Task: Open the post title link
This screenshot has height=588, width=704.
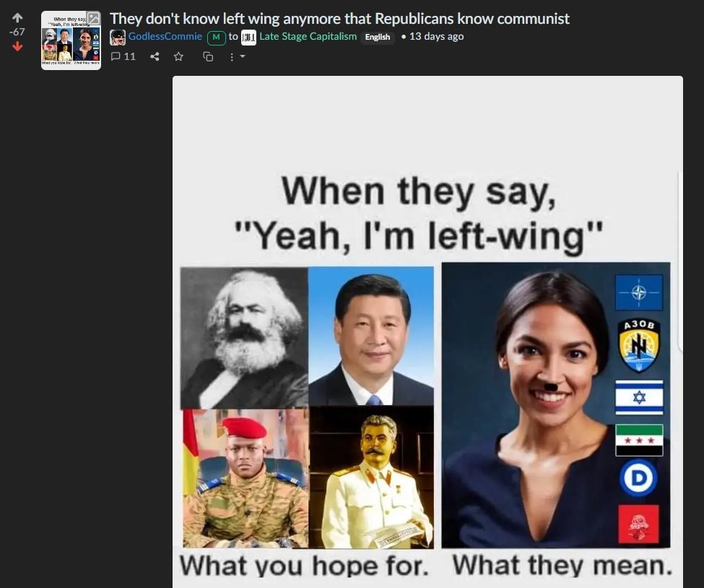Action: click(339, 18)
